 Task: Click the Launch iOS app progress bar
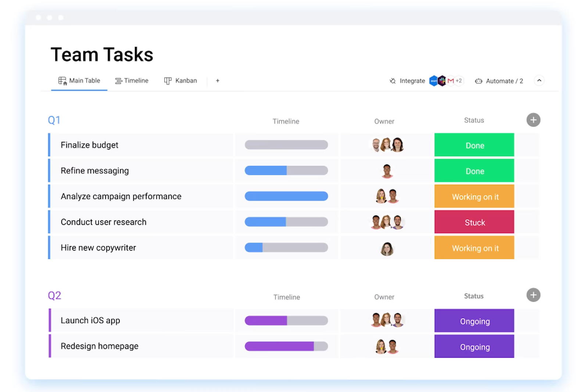(286, 320)
